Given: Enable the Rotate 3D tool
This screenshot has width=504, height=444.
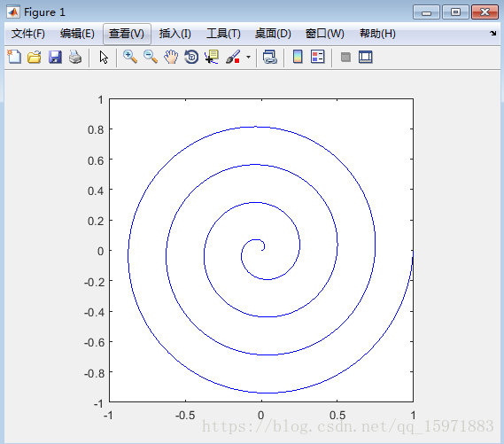Looking at the screenshot, I should [191, 58].
